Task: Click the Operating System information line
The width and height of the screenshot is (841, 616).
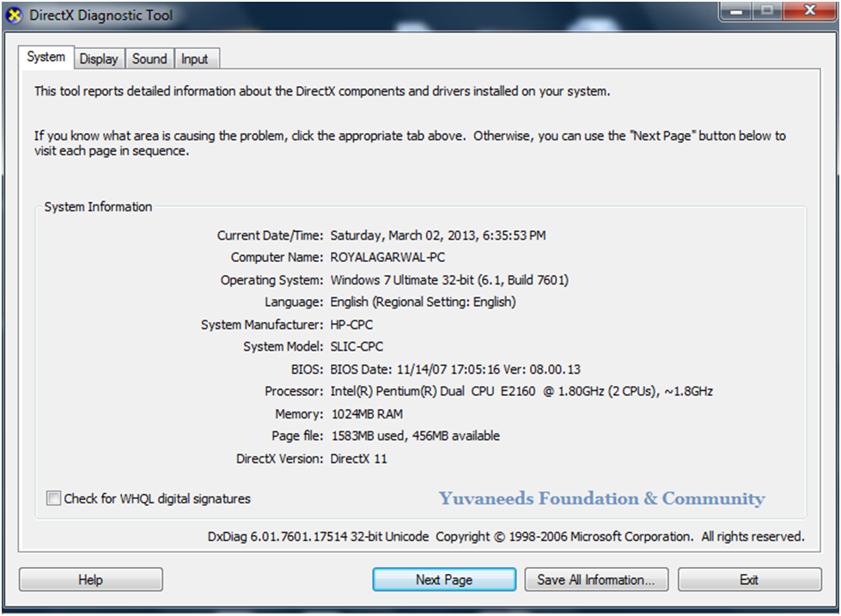Action: coord(449,279)
